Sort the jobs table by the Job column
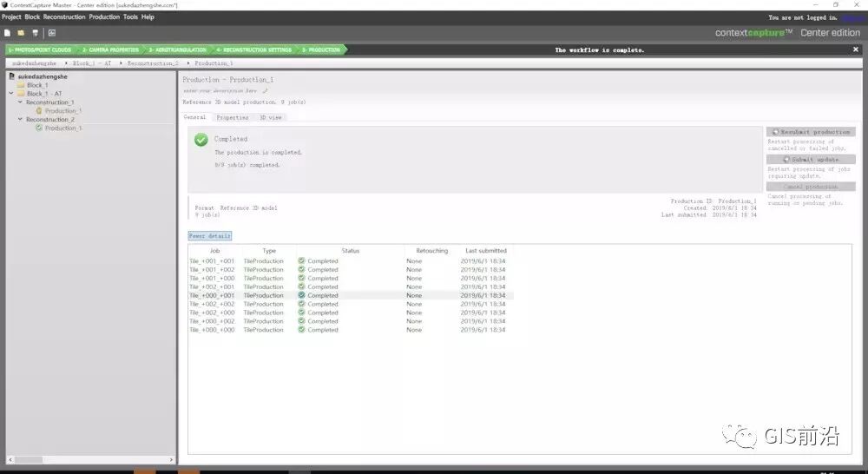Viewport: 868px width, 474px height. tap(214, 251)
